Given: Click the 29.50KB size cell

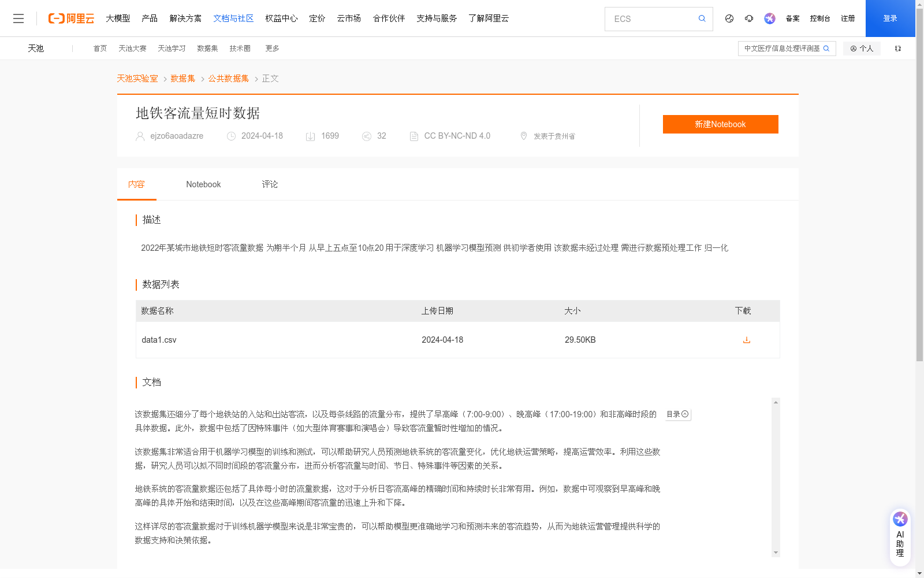Looking at the screenshot, I should tap(580, 340).
